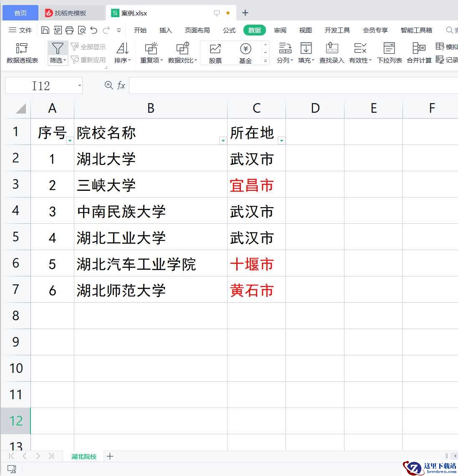Click the fx insert function icon

(121, 85)
